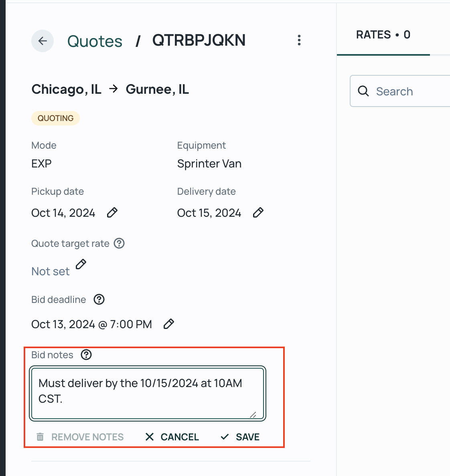Go to the Quotes breadcrumb link

[x=95, y=41]
